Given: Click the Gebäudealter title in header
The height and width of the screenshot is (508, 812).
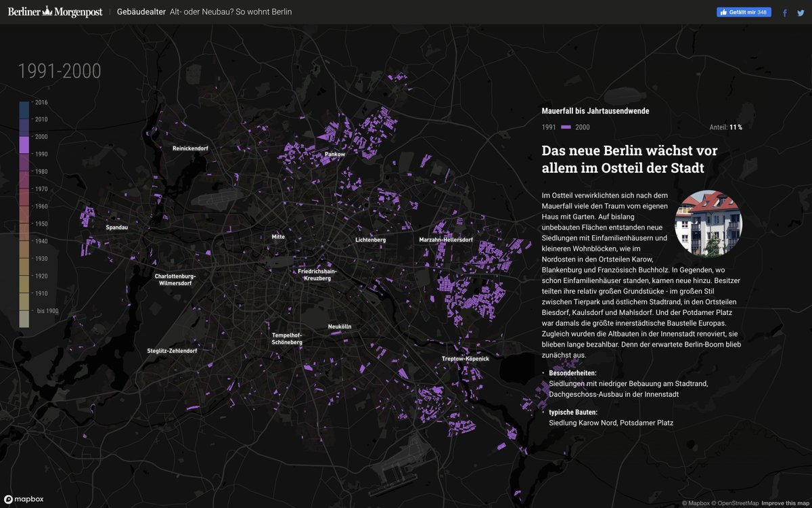Looking at the screenshot, I should pyautogui.click(x=141, y=12).
